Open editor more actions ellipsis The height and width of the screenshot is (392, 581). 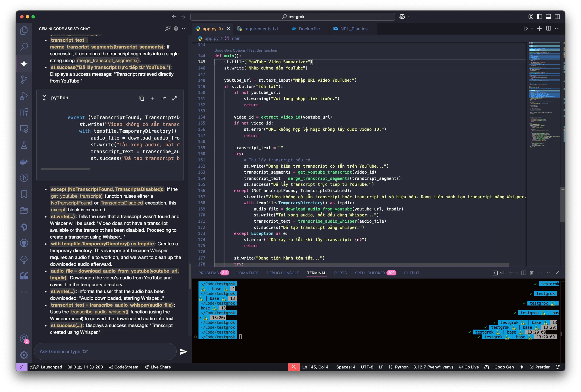point(557,29)
